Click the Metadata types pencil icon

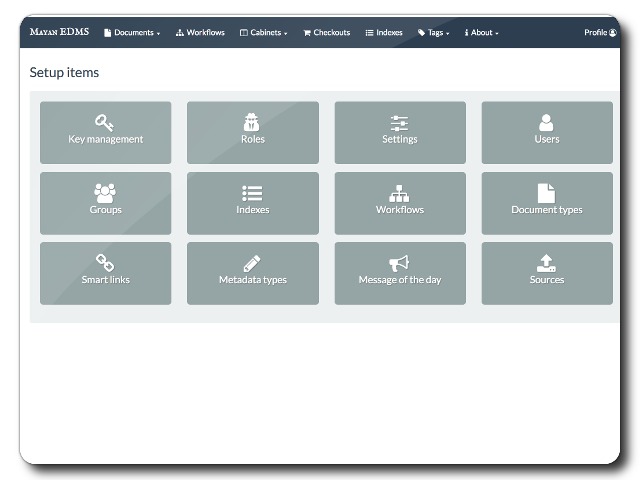[252, 263]
